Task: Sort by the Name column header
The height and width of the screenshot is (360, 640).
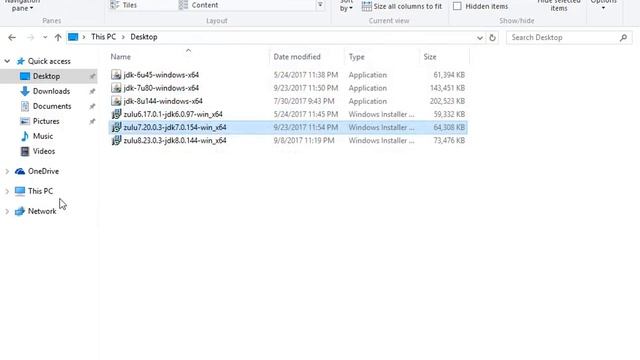Action: [121, 57]
